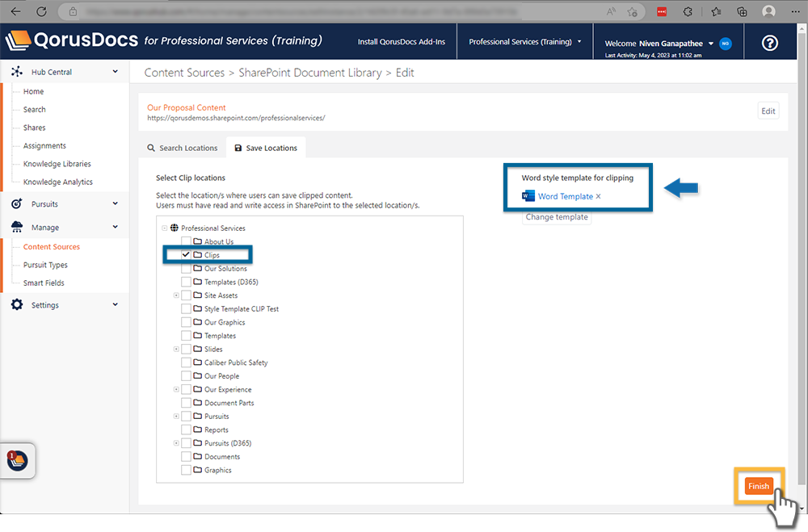Click the browser back arrow
Image resolution: width=808 pixels, height=532 pixels.
(x=16, y=11)
